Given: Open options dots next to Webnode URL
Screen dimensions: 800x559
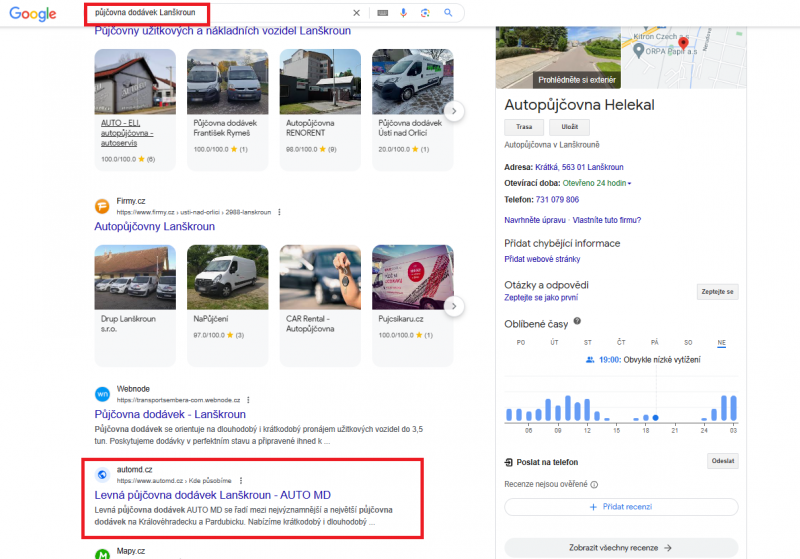Looking at the screenshot, I should coord(248,400).
